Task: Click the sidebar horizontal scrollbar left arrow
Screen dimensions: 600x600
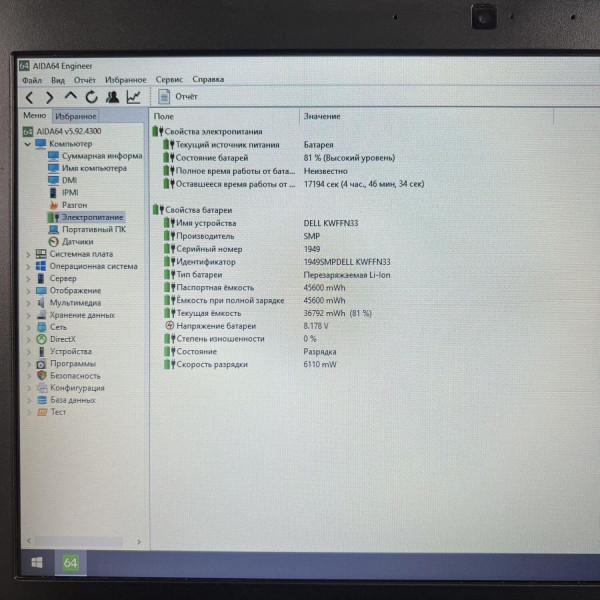Action: coord(29,540)
